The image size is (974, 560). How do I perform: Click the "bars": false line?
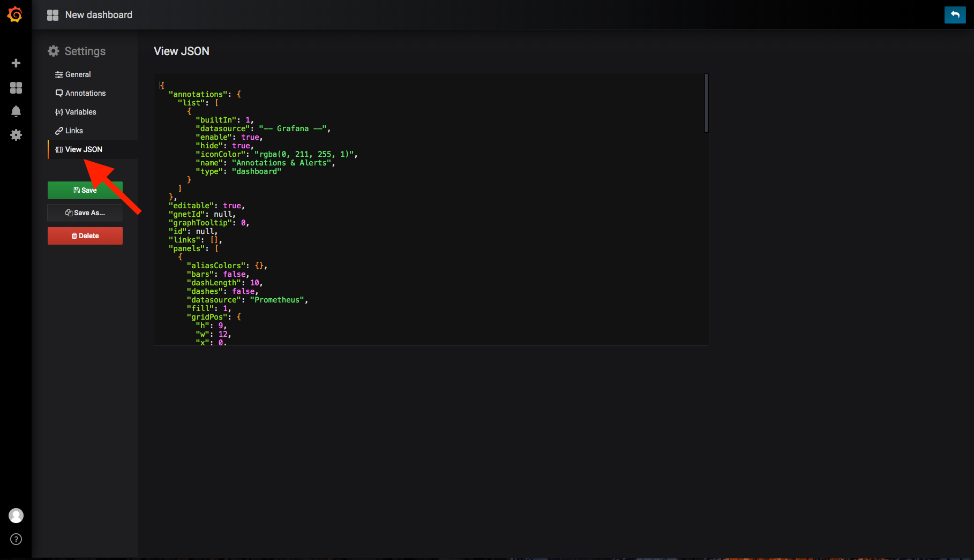218,274
